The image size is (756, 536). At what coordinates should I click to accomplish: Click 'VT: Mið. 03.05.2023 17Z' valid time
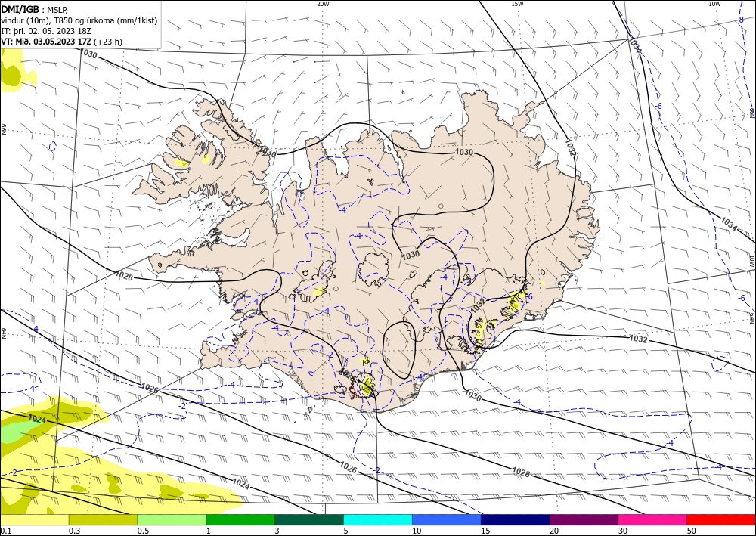pyautogui.click(x=46, y=42)
